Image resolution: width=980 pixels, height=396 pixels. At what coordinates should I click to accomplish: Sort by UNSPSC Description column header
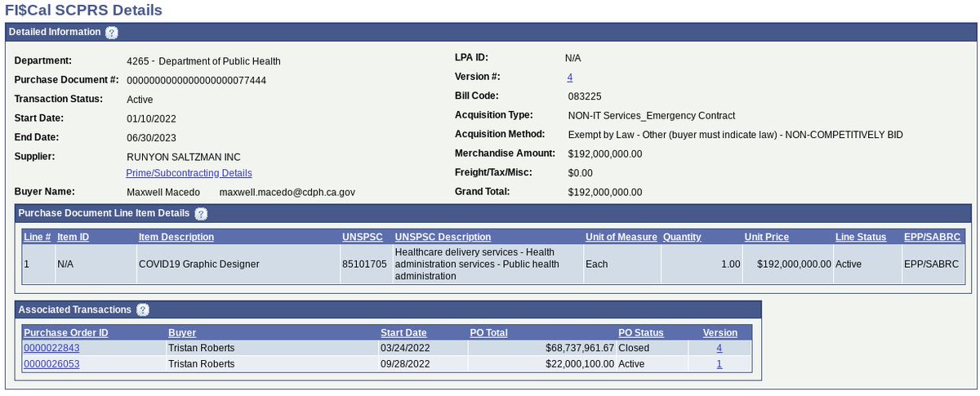pos(443,237)
